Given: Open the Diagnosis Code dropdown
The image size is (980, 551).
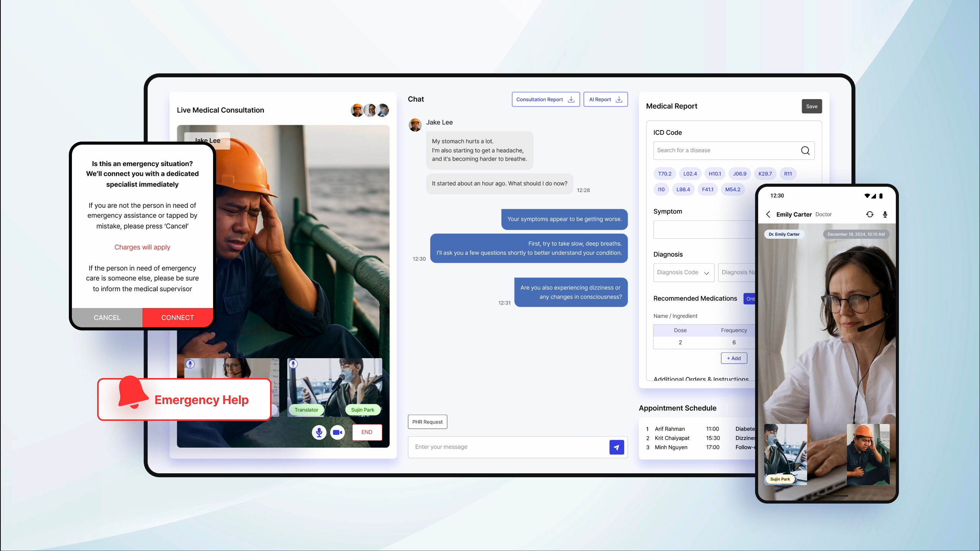Looking at the screenshot, I should tap(683, 272).
